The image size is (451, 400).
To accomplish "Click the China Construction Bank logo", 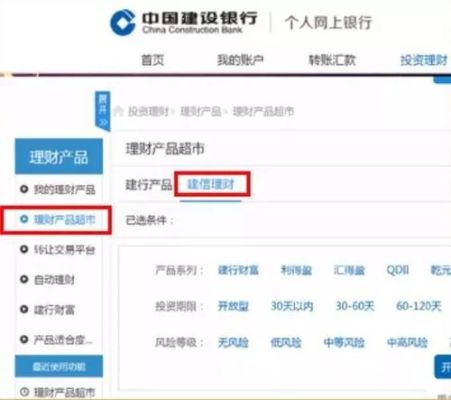I will [x=183, y=22].
